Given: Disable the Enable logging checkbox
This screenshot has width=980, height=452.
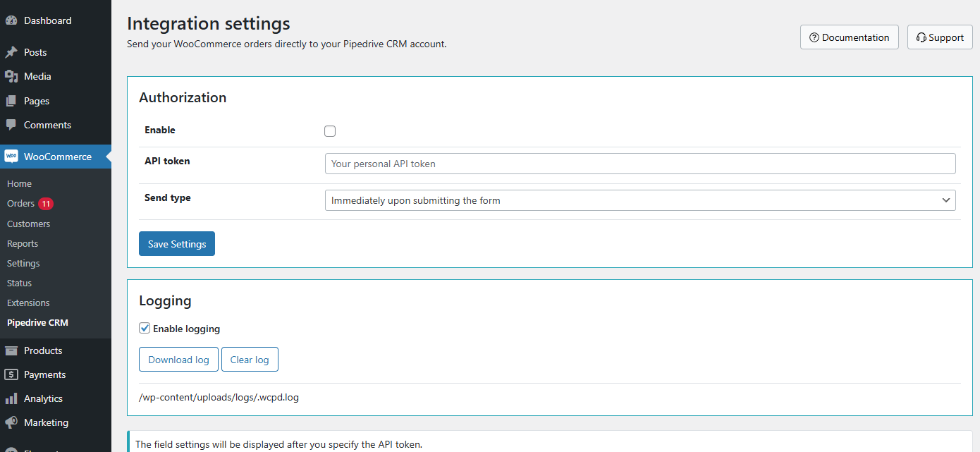Looking at the screenshot, I should pos(145,328).
